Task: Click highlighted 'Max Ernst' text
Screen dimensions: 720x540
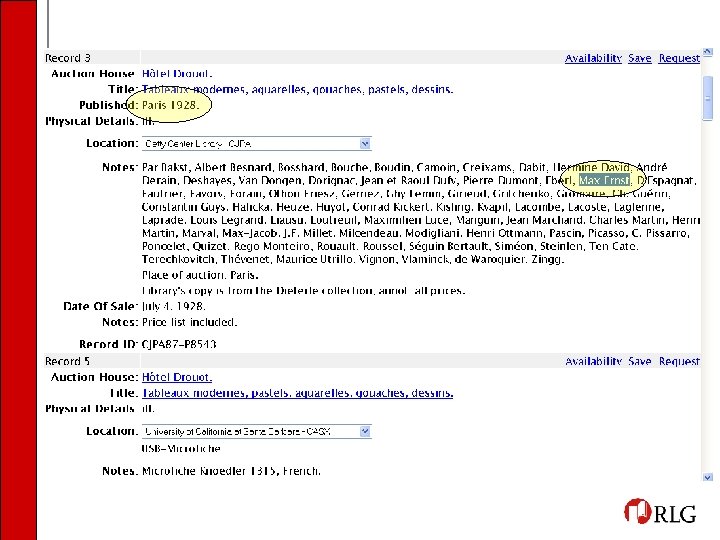Action: (x=604, y=180)
